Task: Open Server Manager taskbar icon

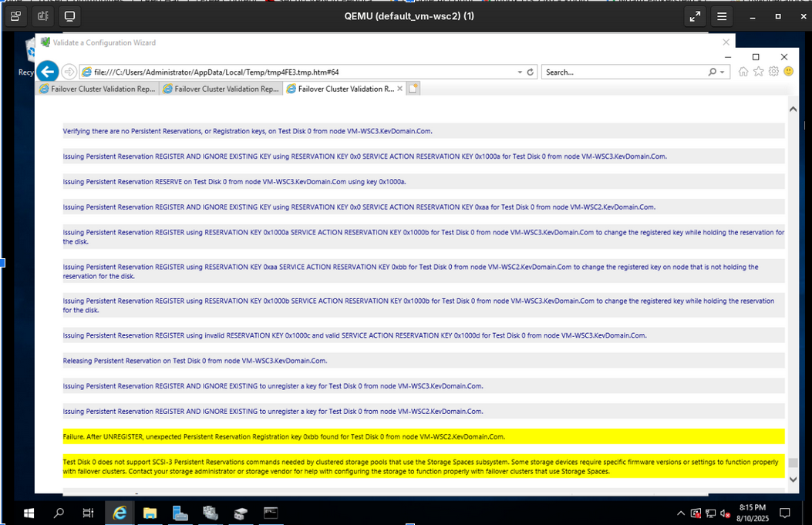Action: (180, 513)
